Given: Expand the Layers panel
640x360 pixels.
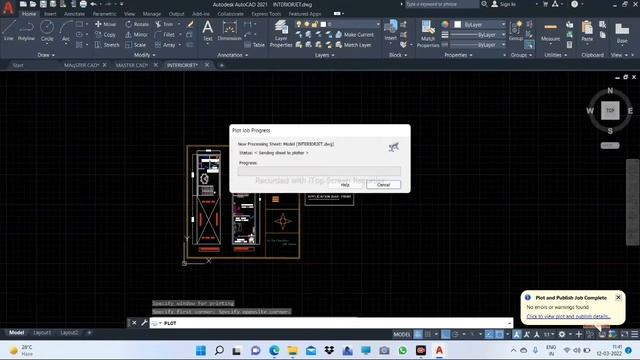Looking at the screenshot, I should click(x=324, y=55).
